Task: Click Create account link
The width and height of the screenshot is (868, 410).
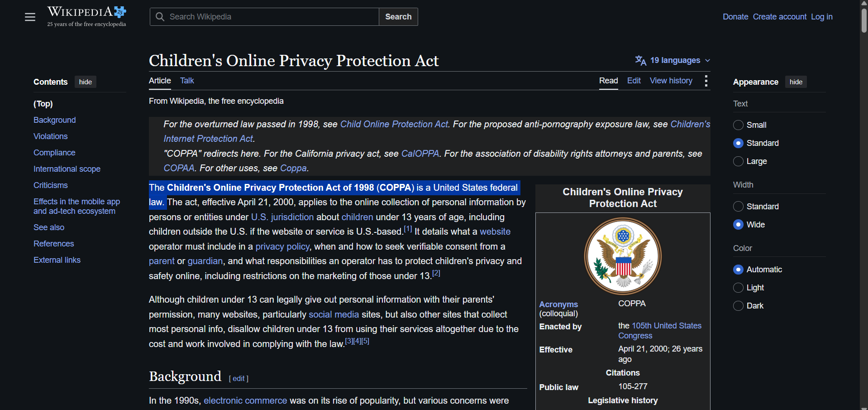Action: point(779,17)
